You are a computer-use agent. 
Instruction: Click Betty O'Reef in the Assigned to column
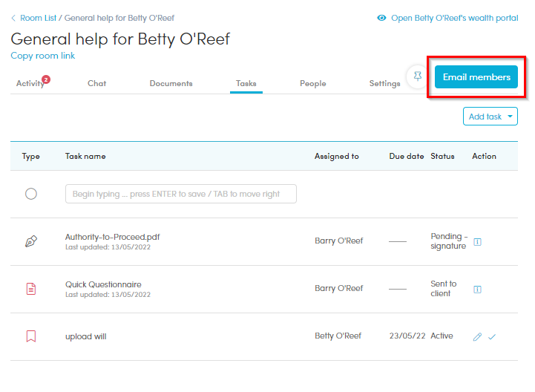point(338,336)
